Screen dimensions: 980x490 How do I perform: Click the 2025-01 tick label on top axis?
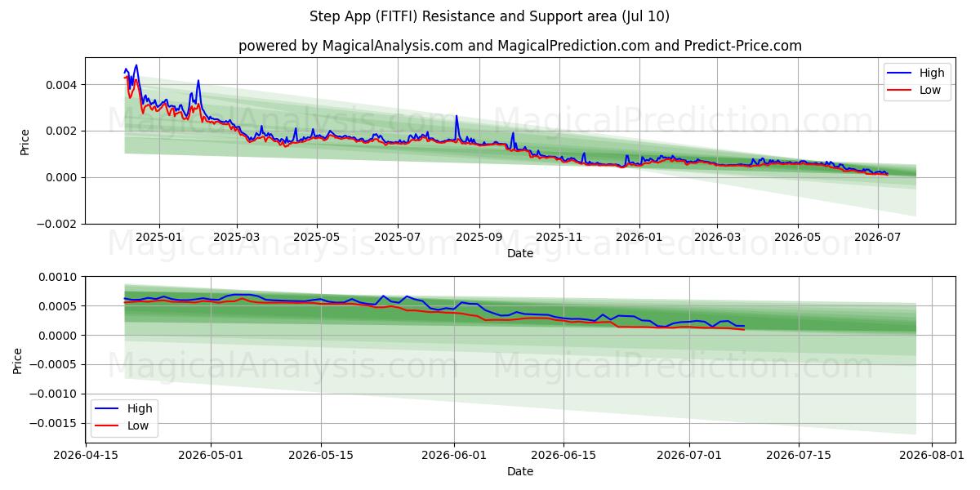(x=158, y=237)
